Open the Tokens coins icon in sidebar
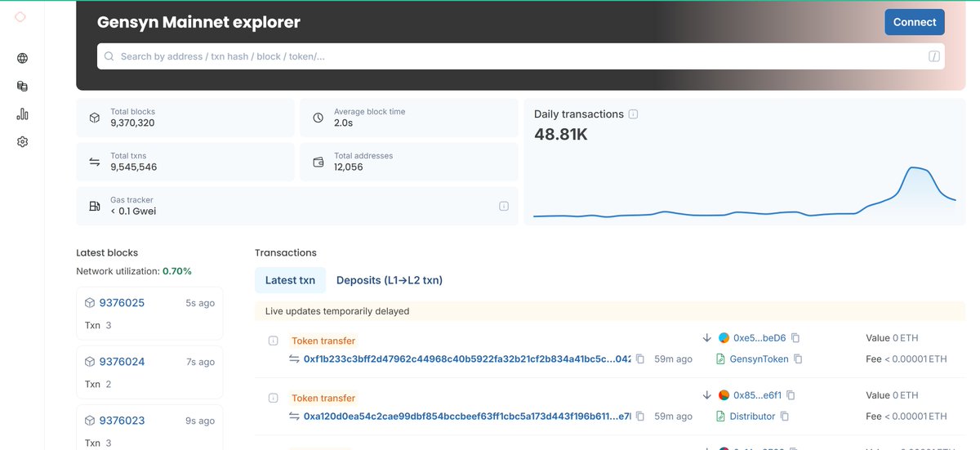The image size is (980, 450). pos(22,86)
